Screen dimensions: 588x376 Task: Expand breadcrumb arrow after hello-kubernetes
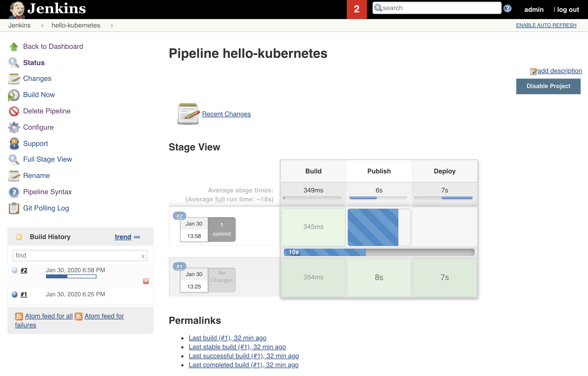click(112, 26)
